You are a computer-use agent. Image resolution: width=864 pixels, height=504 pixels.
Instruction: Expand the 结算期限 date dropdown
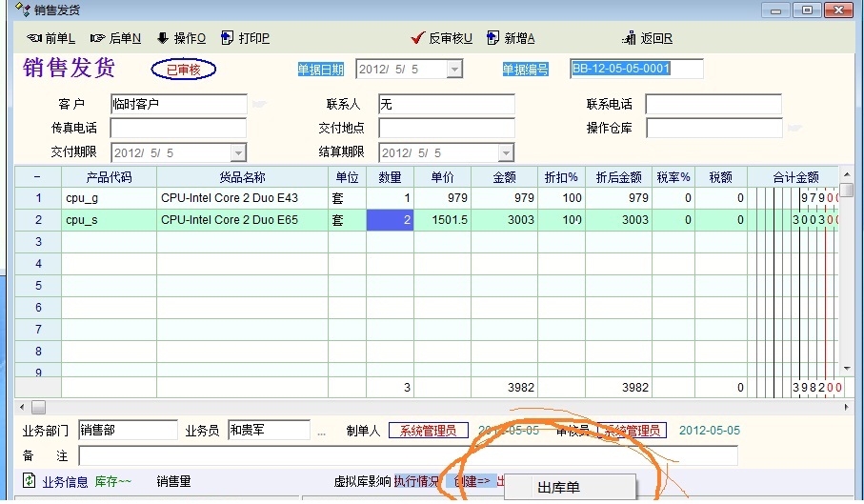(505, 152)
